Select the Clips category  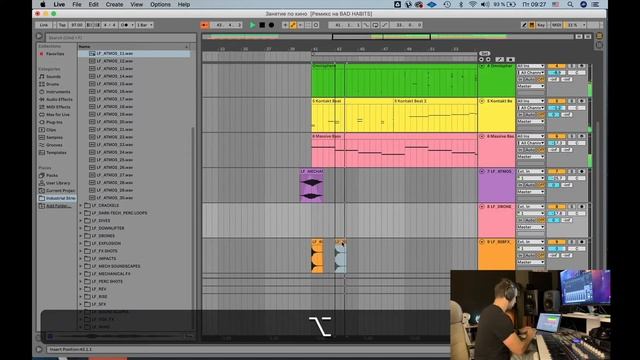(x=51, y=130)
